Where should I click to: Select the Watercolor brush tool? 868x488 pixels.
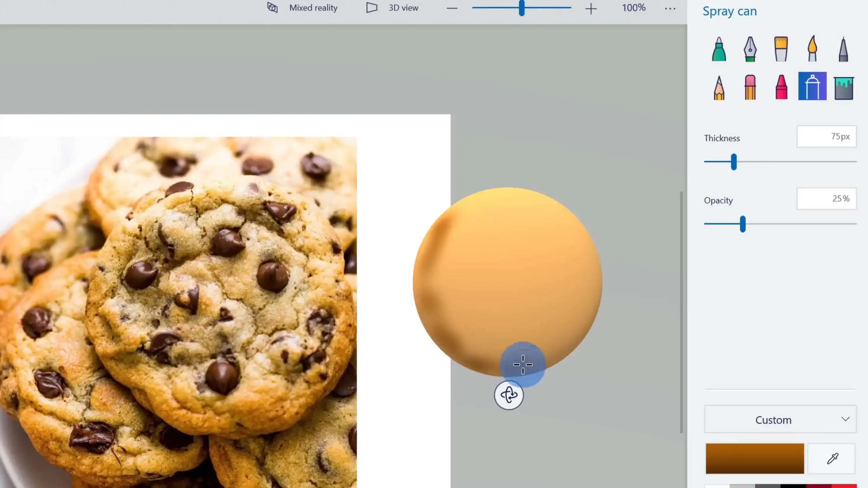[812, 49]
